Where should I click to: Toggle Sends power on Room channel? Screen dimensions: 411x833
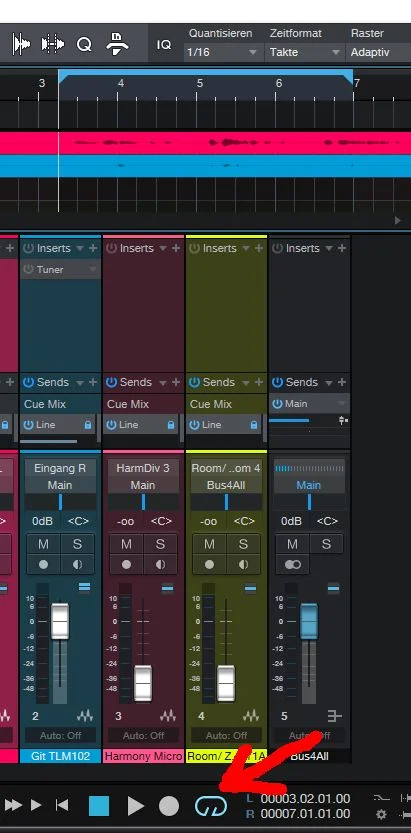point(194,382)
